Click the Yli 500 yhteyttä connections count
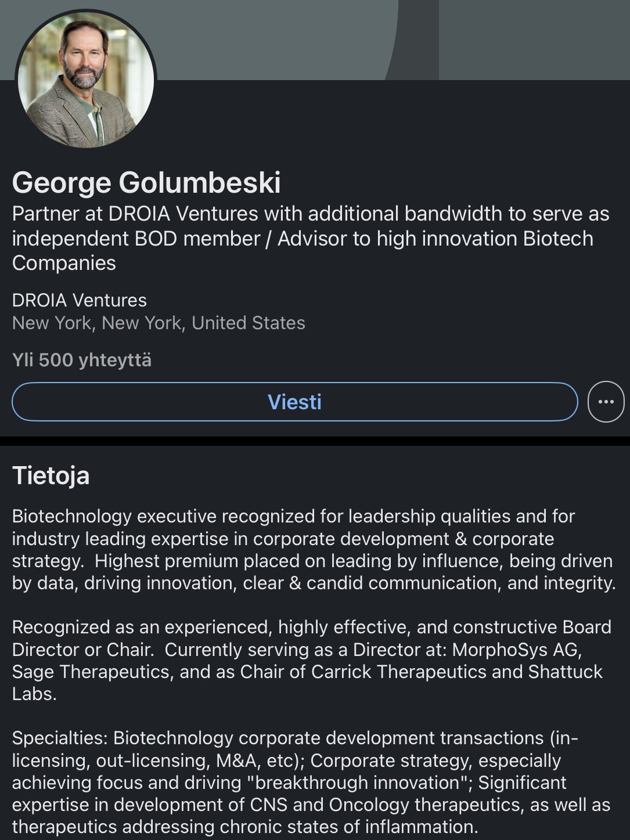Viewport: 630px width, 840px height. 82,360
